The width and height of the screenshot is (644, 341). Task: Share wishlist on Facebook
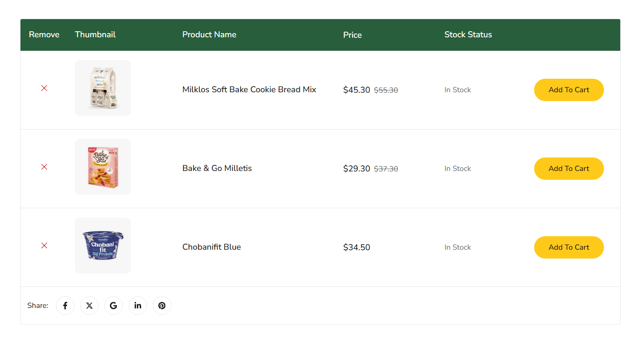(x=65, y=306)
